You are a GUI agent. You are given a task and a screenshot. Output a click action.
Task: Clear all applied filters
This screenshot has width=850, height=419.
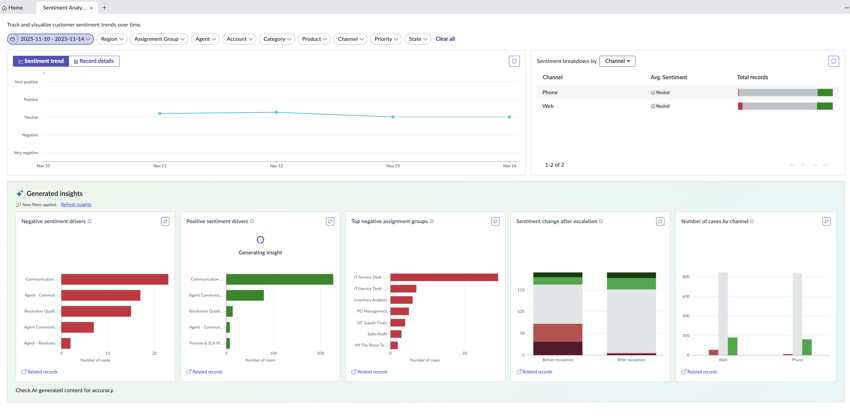click(445, 39)
